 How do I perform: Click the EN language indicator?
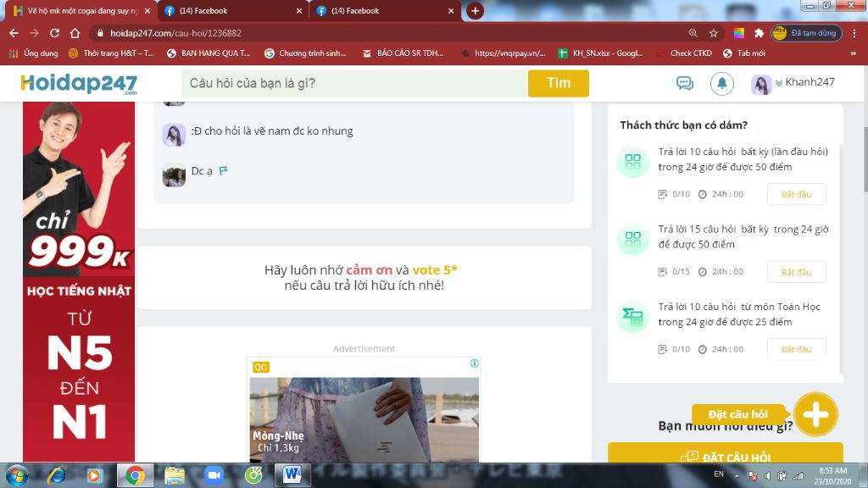click(x=719, y=474)
